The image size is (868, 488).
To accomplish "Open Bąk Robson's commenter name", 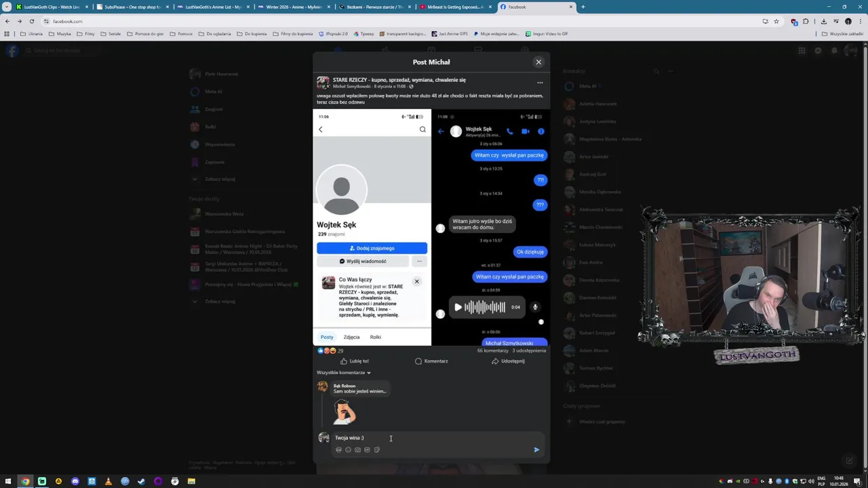I will coord(344,386).
